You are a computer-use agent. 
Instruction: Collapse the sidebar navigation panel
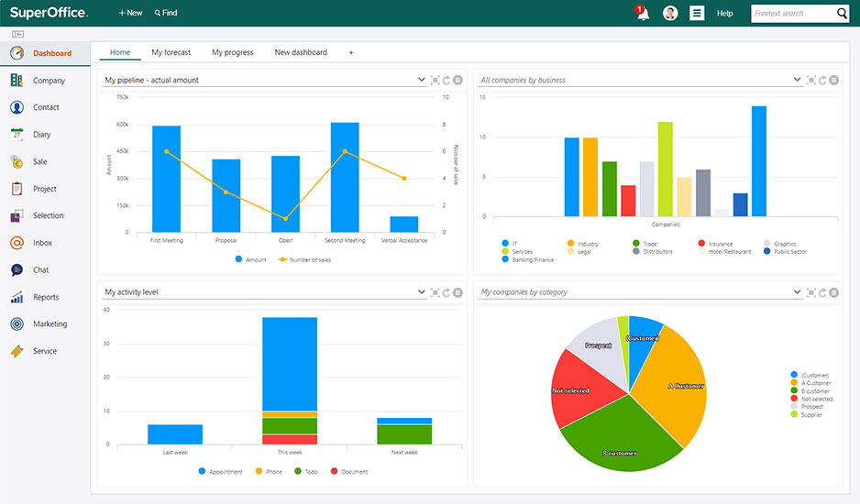(17, 34)
